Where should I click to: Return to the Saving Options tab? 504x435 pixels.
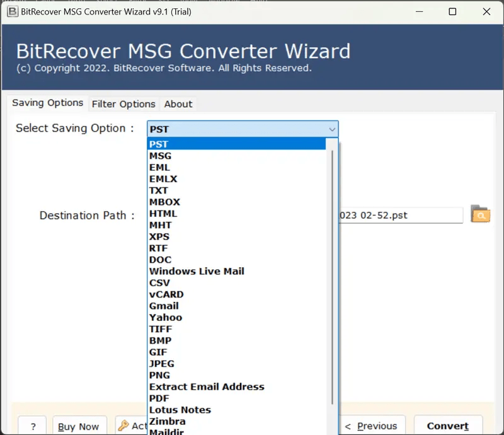pos(47,103)
